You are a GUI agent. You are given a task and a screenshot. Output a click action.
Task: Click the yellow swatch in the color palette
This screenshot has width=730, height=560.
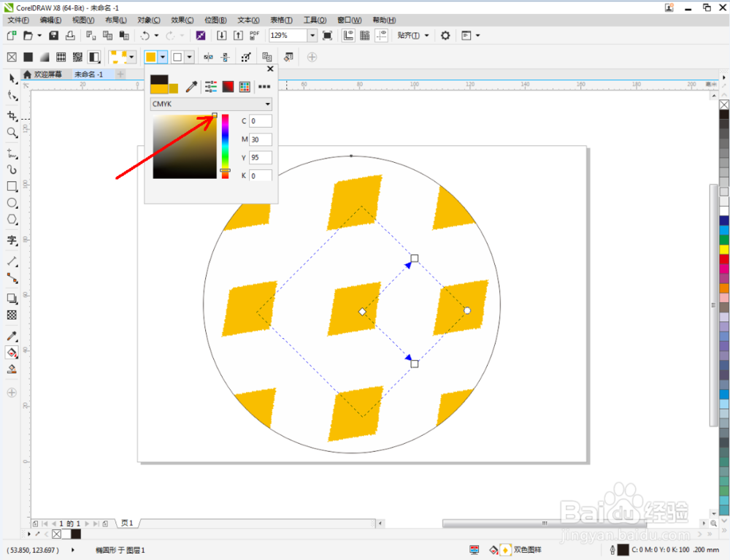click(724, 250)
